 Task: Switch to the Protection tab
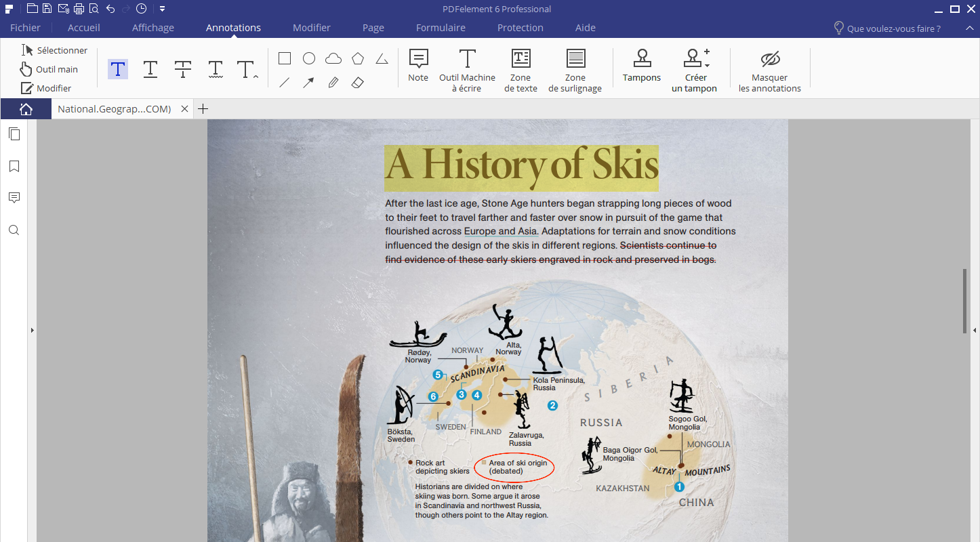[520, 28]
